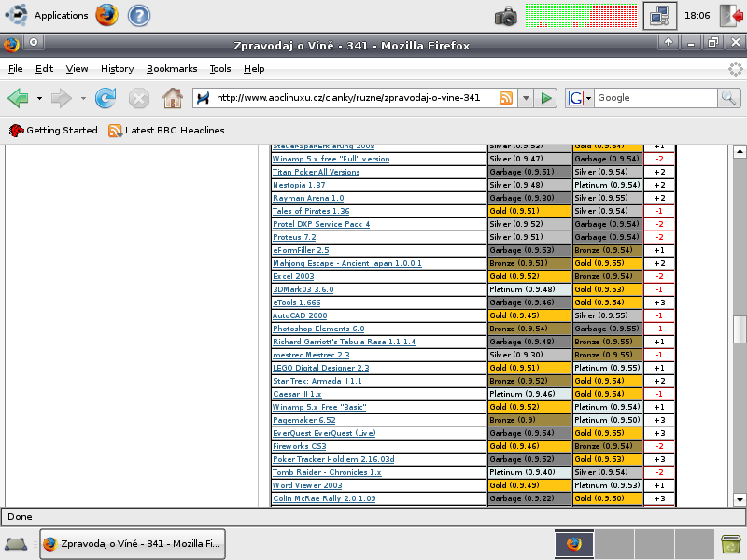Open the system load monitor graph
Screen dimensions: 747x560
point(581,16)
